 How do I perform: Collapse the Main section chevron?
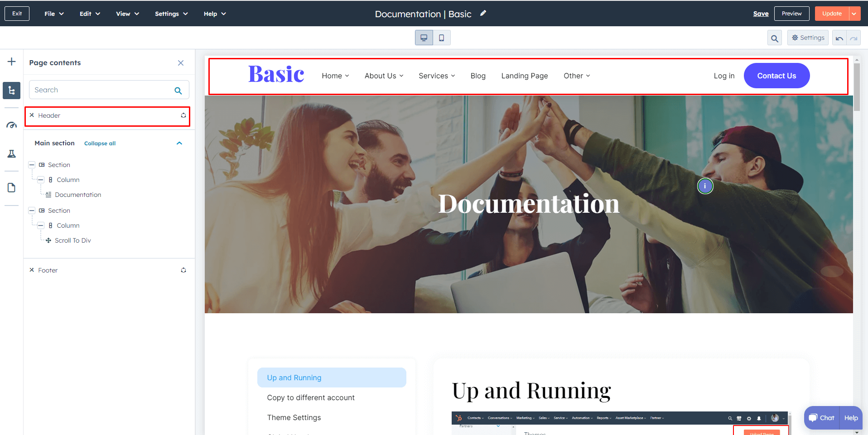tap(179, 143)
